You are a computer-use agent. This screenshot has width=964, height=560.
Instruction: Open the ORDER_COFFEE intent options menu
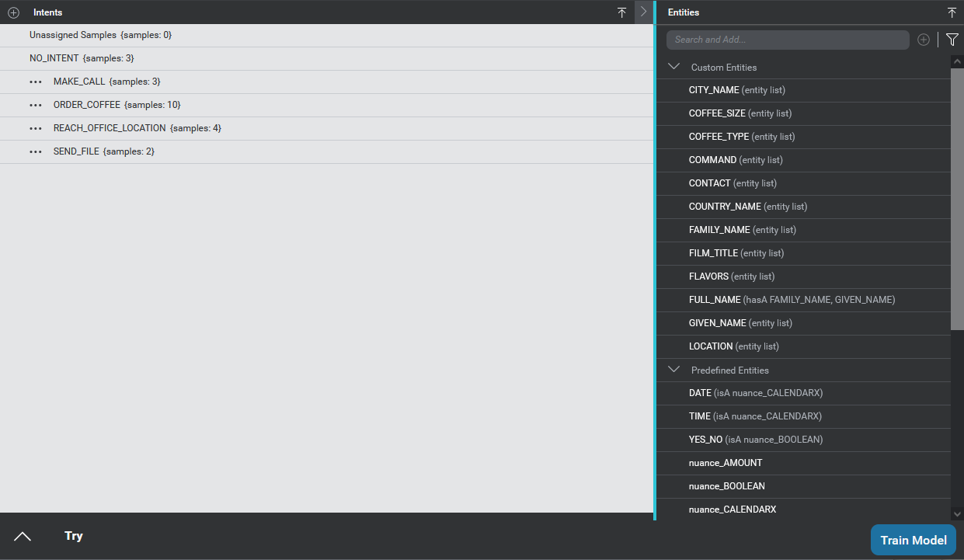(x=36, y=105)
